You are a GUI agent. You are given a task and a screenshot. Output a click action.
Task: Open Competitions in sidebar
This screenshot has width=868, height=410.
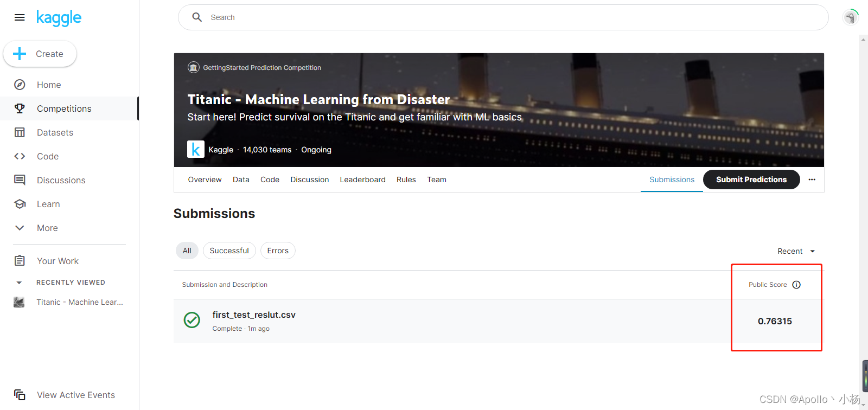pyautogui.click(x=64, y=108)
